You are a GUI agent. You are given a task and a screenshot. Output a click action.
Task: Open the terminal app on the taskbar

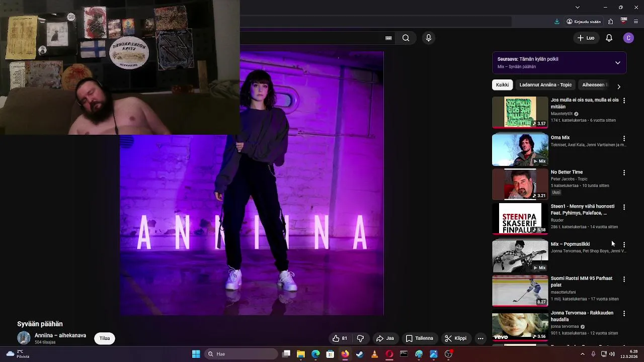click(404, 354)
